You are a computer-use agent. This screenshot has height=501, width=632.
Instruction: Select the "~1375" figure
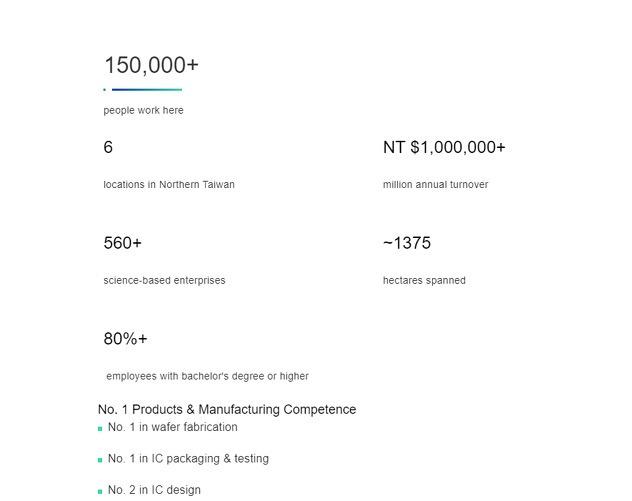(x=407, y=244)
